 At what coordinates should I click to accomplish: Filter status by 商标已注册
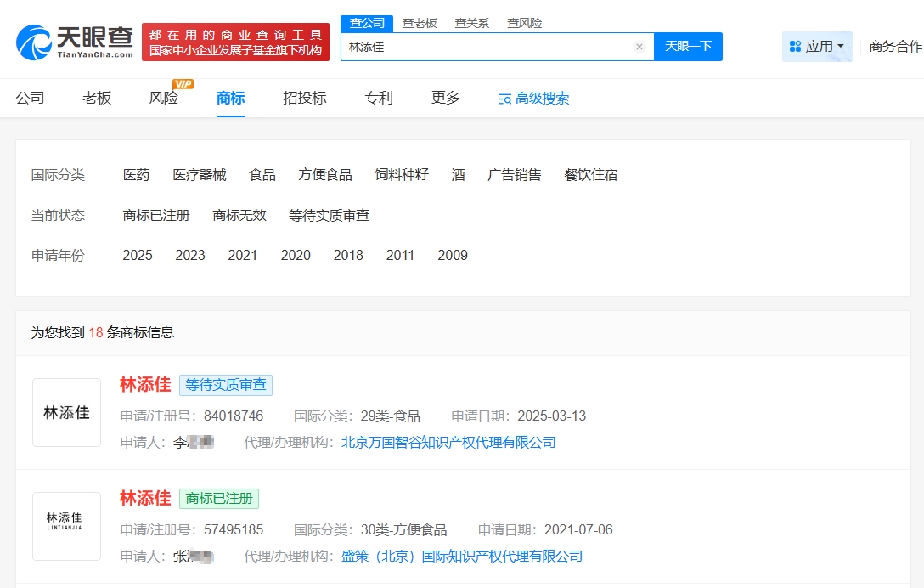(156, 215)
